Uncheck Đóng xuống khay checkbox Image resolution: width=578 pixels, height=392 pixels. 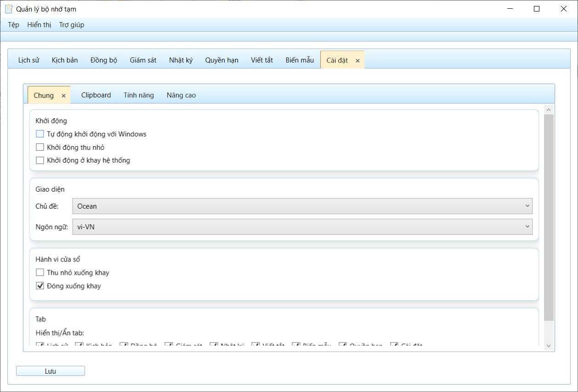coord(40,286)
